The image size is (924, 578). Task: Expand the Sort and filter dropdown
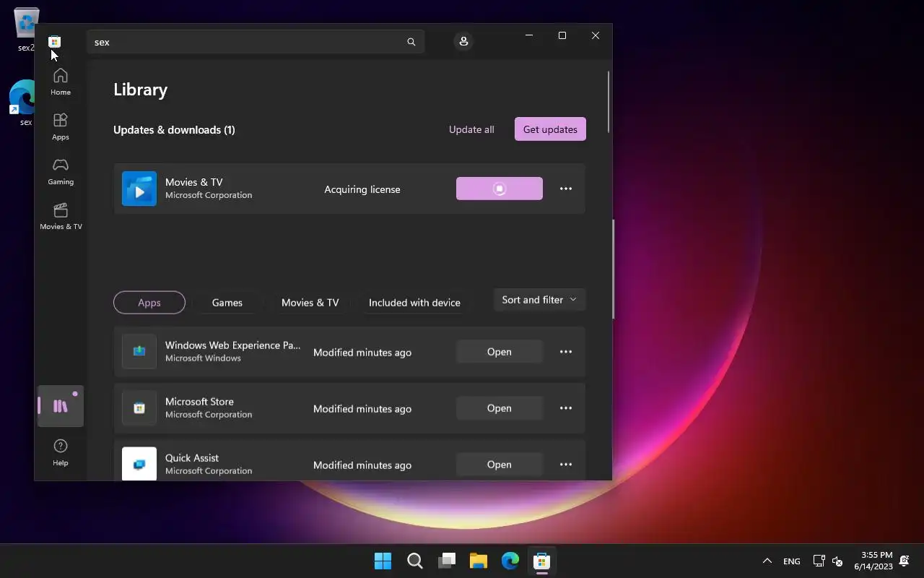(540, 300)
